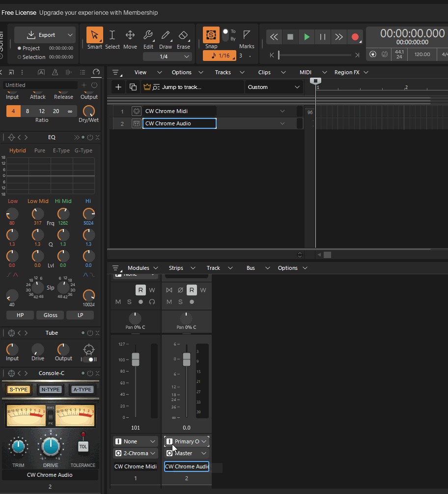Click the Audio strip volume fader
This screenshot has height=494, width=448.
point(187,359)
